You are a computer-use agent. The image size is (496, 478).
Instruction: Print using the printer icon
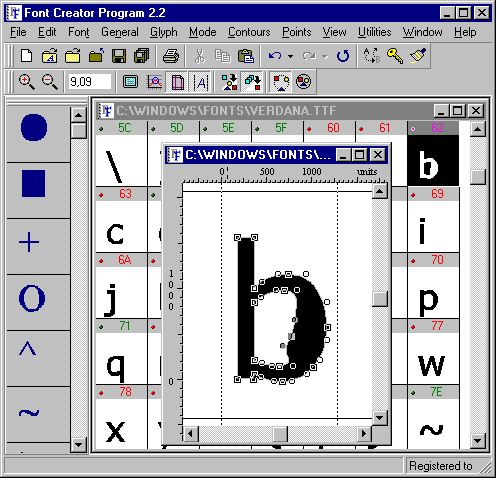[x=171, y=56]
